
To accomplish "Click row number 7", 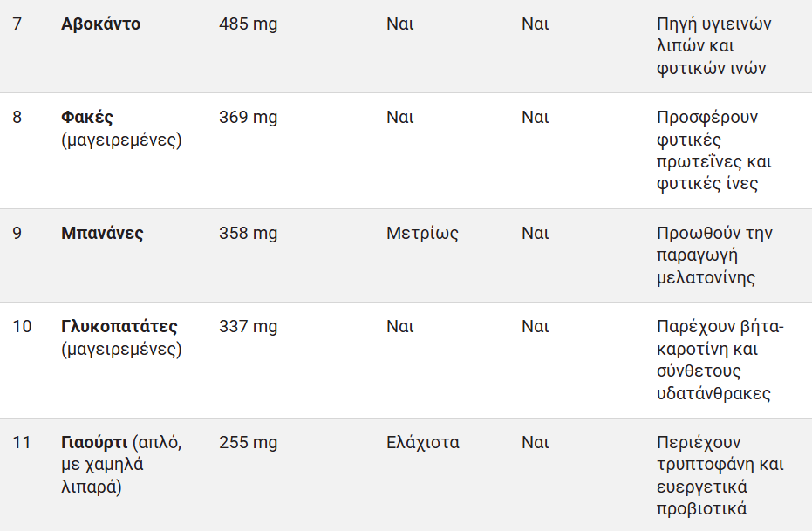I will 17,24.
